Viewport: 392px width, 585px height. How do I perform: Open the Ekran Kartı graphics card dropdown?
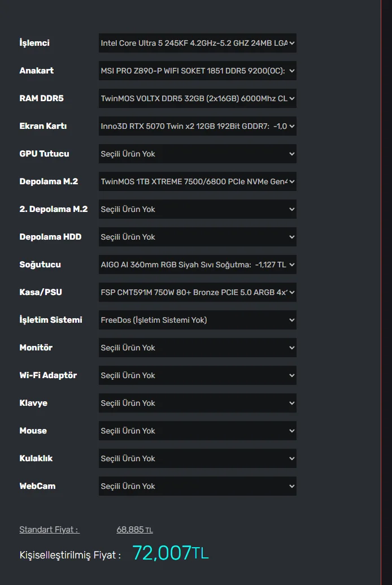[197, 126]
